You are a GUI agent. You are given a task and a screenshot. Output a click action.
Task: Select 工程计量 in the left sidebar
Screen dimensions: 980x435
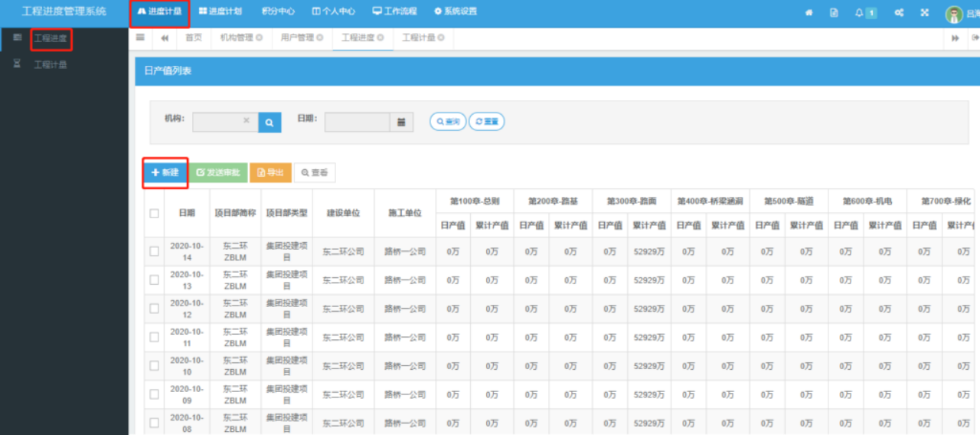[50, 65]
